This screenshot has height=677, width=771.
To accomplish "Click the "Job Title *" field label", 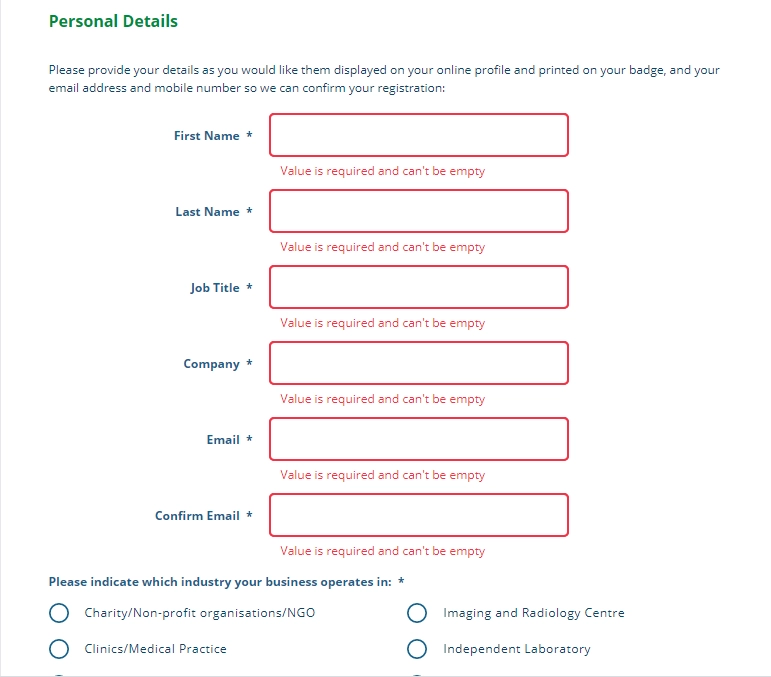I will [215, 288].
